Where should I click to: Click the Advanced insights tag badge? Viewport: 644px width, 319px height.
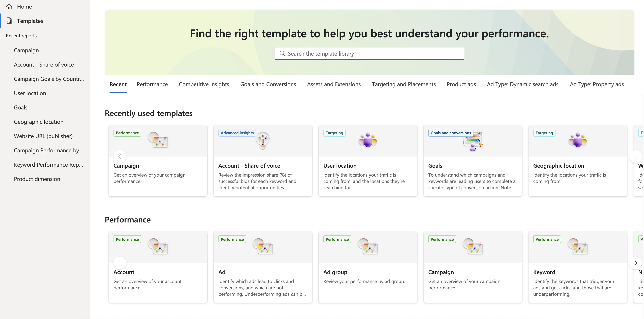pos(237,133)
